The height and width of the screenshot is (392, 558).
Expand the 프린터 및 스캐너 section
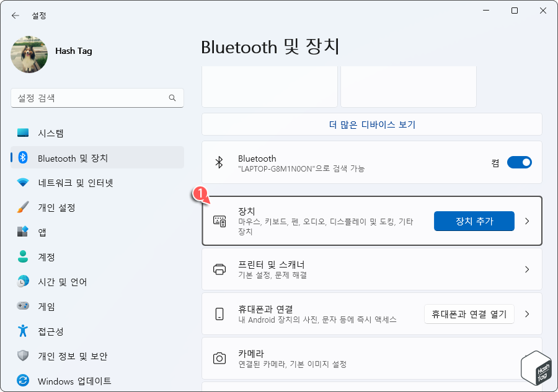[527, 269]
